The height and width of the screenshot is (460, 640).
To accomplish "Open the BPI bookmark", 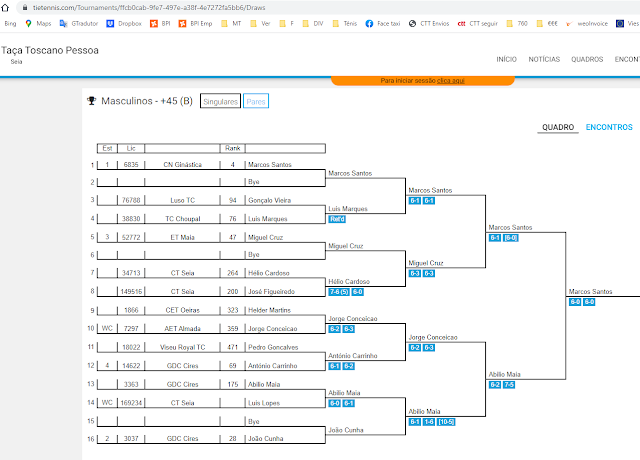I will click(x=160, y=24).
